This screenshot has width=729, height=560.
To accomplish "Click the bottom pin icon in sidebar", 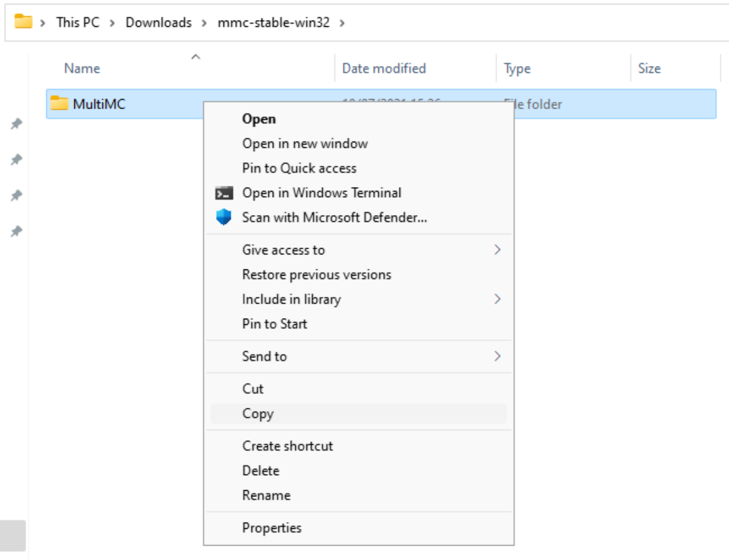I will tap(16, 231).
